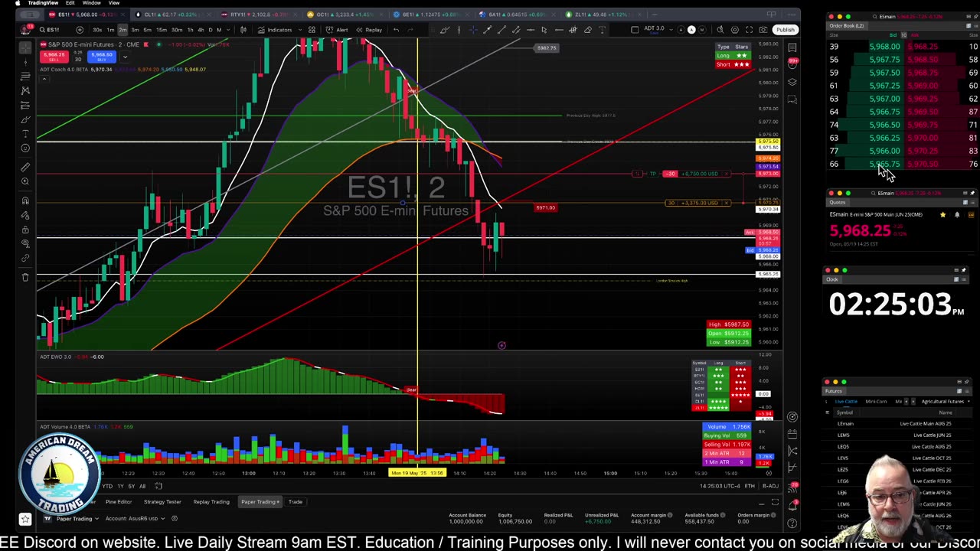
Task: Switch to the 15m interval
Action: click(162, 30)
